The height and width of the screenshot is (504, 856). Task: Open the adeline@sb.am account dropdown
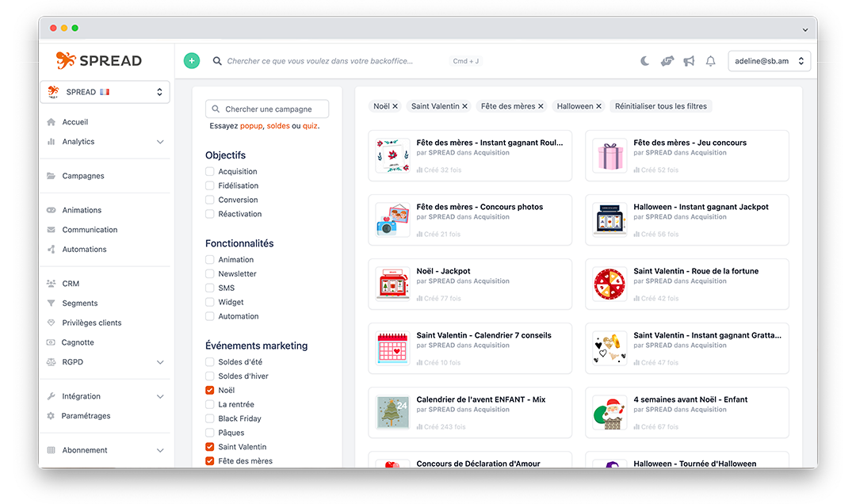[x=767, y=60]
